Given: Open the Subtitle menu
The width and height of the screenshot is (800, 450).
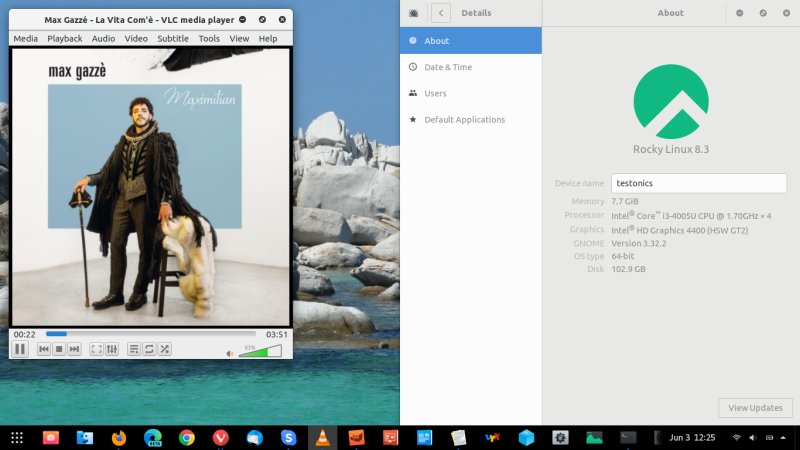Looking at the screenshot, I should tap(172, 38).
